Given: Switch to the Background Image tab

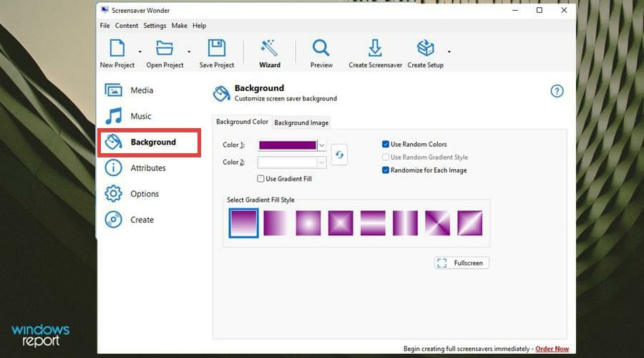Looking at the screenshot, I should (301, 122).
